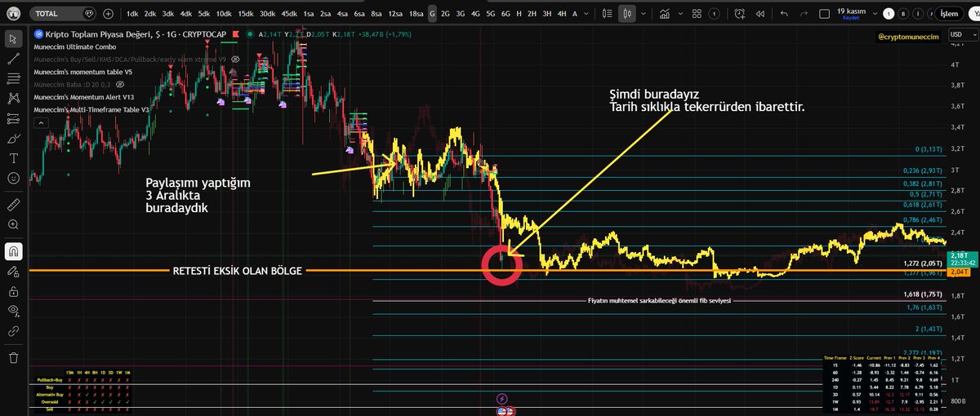The image size is (980, 416).
Task: Select the 3G timeframe
Action: point(460,14)
